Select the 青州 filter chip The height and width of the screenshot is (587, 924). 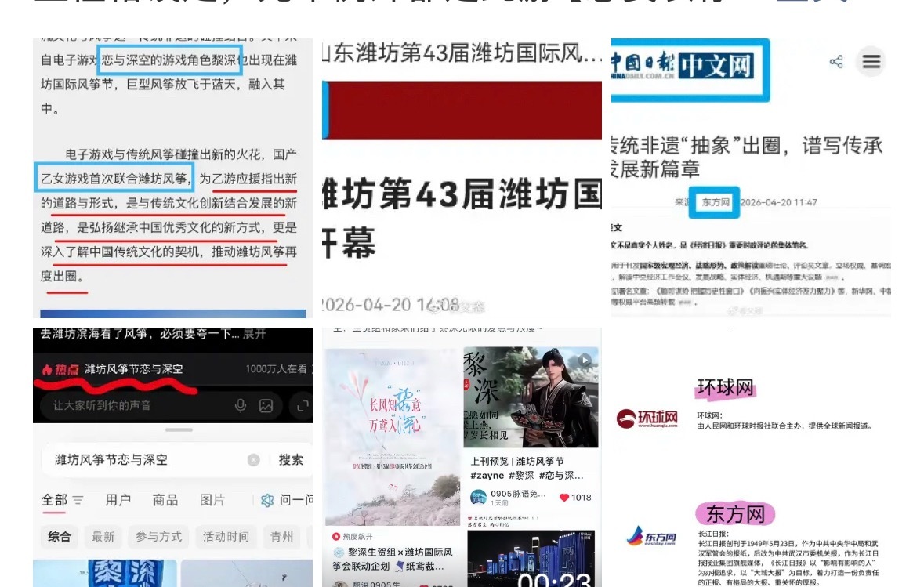(x=281, y=536)
